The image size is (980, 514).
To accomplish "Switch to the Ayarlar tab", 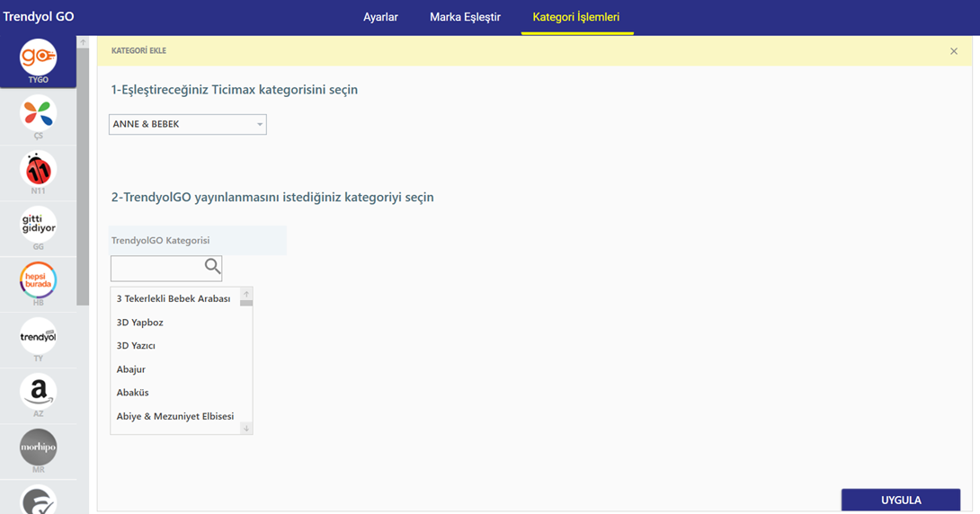I will point(380,17).
